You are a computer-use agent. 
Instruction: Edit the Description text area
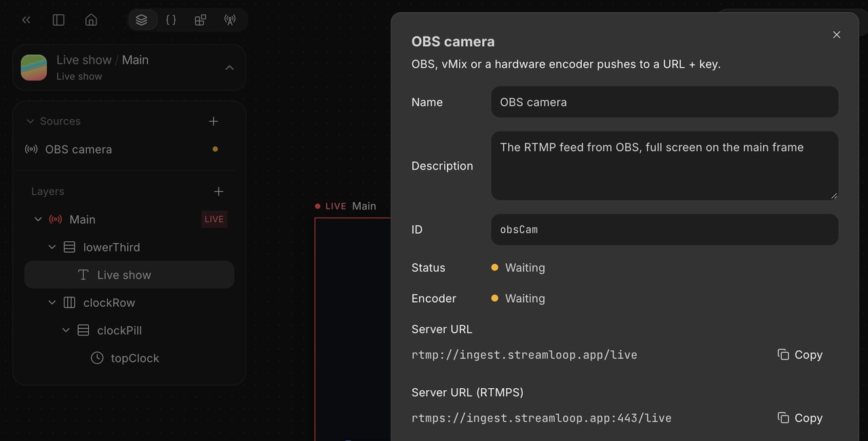(665, 165)
